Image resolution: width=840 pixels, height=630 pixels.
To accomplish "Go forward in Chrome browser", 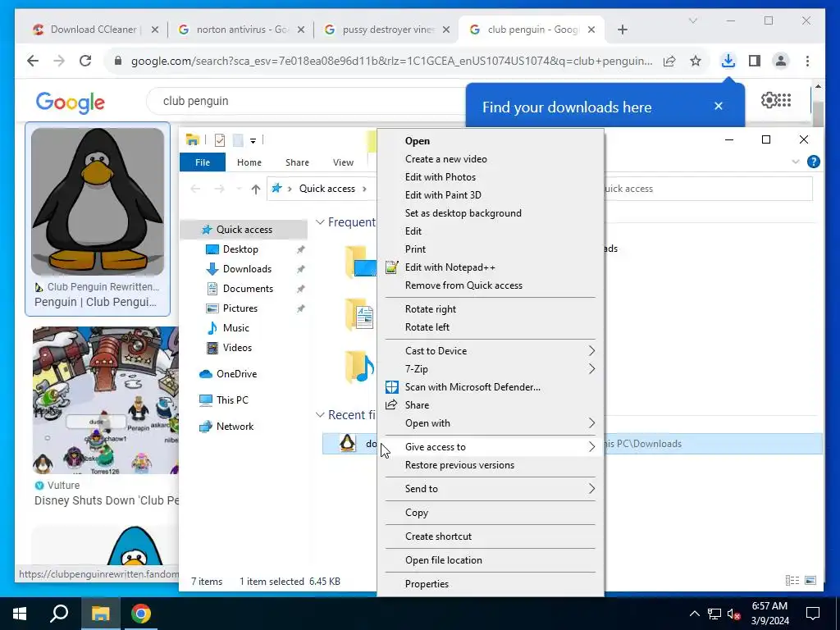I will pyautogui.click(x=59, y=61).
